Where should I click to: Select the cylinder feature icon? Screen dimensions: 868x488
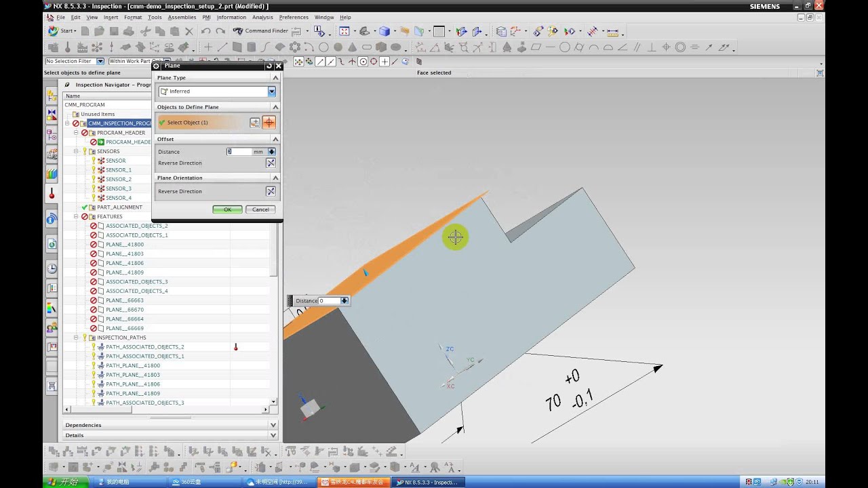[252, 47]
